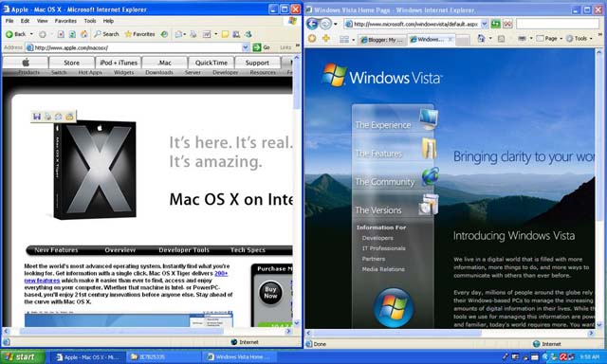This screenshot has width=607, height=364.
Task: Open the iPod + iTunes tab
Action: pyautogui.click(x=118, y=63)
